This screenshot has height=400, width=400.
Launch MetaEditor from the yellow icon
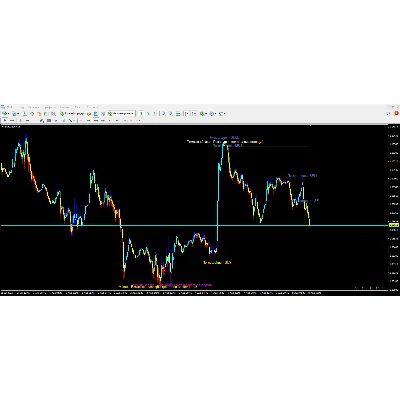tap(89, 114)
